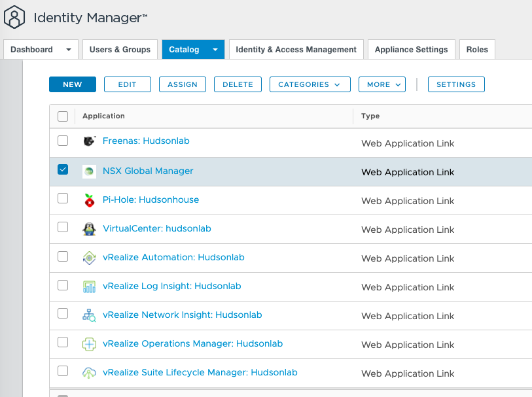Check the vRealize Suite Lifecycle Manager checkbox
Screen dimensions: 532x397
point(63,371)
